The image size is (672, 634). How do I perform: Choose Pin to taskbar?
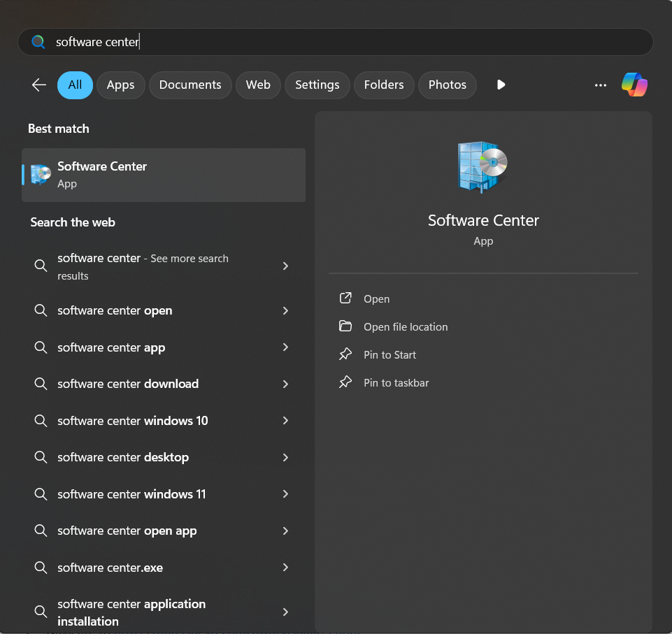pyautogui.click(x=396, y=383)
